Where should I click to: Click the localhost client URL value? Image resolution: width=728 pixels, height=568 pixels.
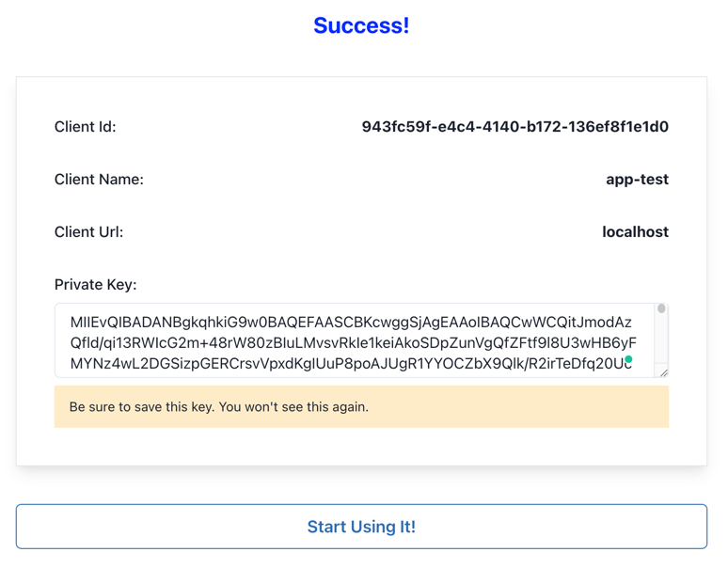635,232
